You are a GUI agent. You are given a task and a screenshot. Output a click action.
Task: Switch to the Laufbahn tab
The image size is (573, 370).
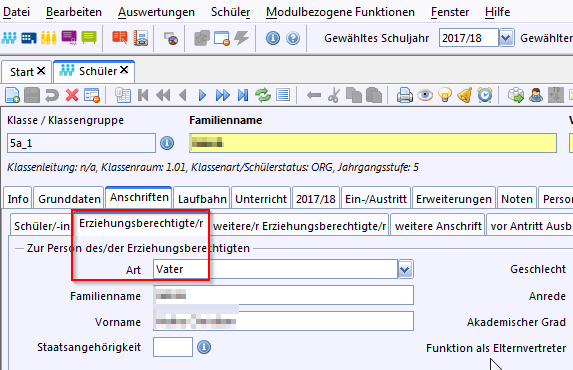[202, 199]
